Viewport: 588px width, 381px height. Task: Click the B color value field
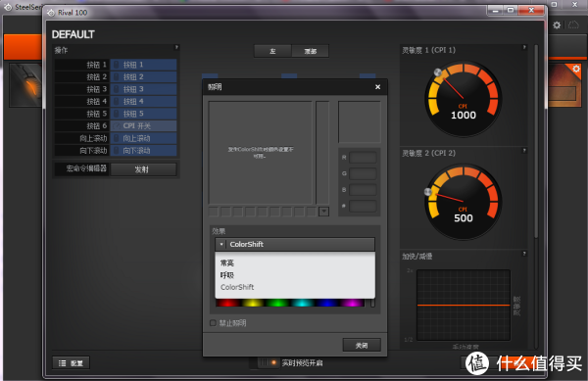coord(363,190)
